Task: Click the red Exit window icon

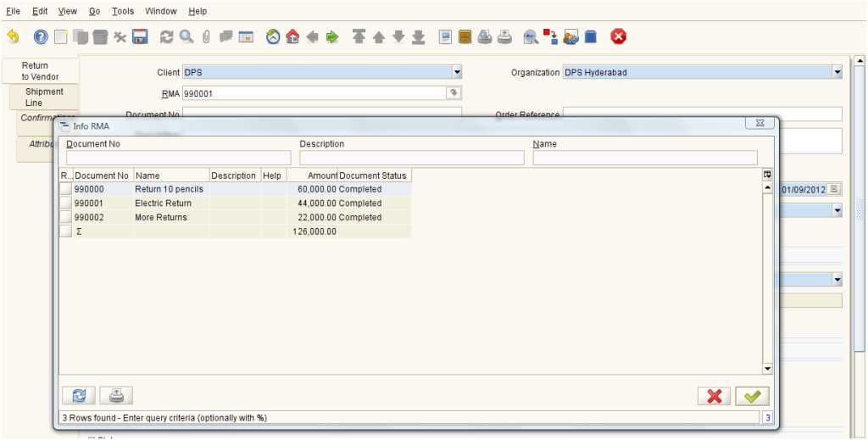Action: coord(618,37)
